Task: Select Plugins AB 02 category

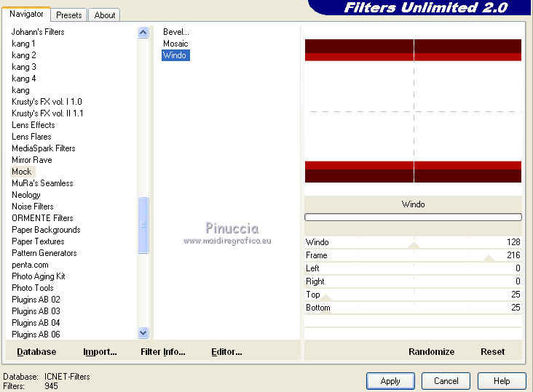Action: click(36, 300)
